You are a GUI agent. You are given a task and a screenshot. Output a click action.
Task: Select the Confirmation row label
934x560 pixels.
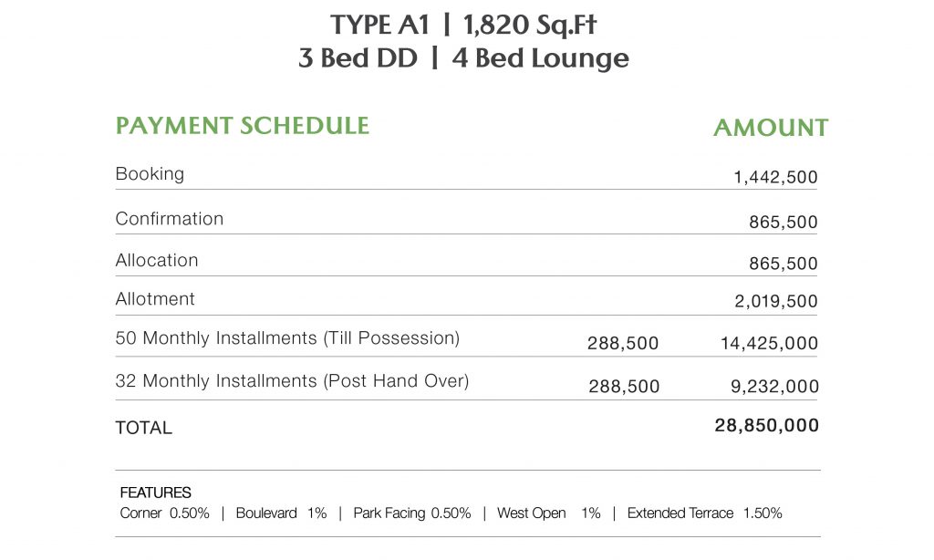point(169,219)
